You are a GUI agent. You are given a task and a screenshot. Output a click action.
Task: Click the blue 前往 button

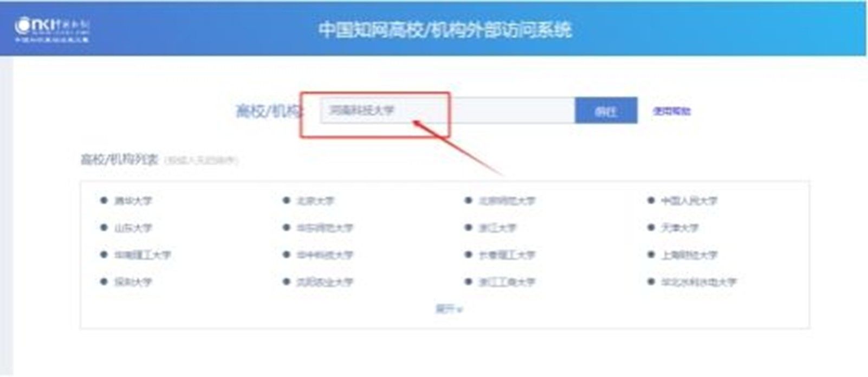pyautogui.click(x=606, y=111)
